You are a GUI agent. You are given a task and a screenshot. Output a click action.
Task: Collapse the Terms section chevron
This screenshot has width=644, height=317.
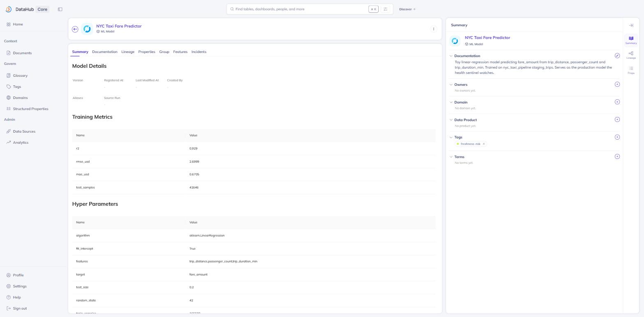451,157
